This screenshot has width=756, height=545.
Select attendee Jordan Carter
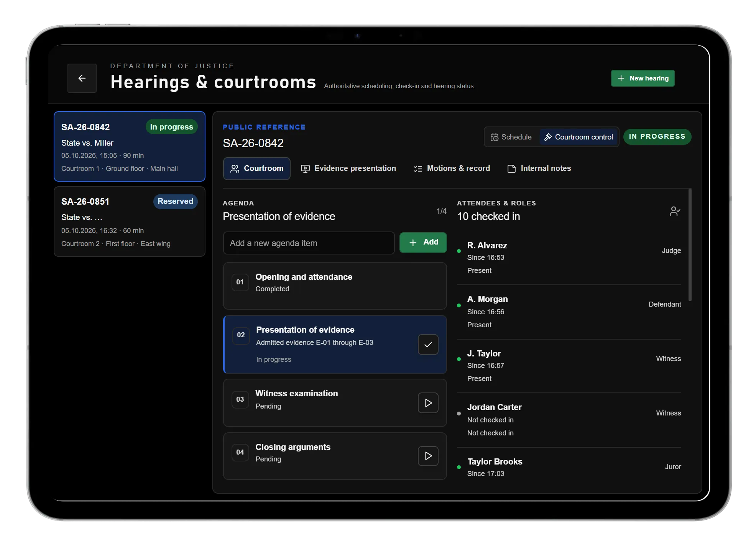(x=569, y=420)
